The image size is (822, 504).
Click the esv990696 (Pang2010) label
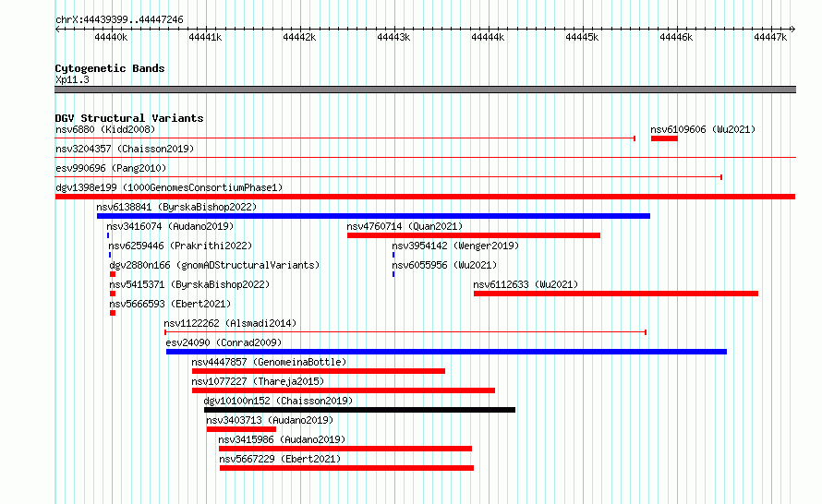pos(111,168)
